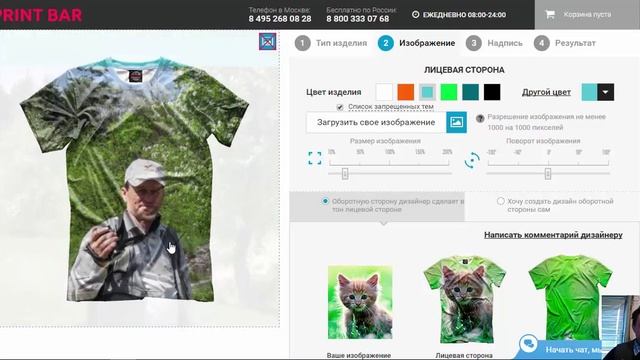
Task: Go to step 4 Результат
Action: (x=565, y=43)
